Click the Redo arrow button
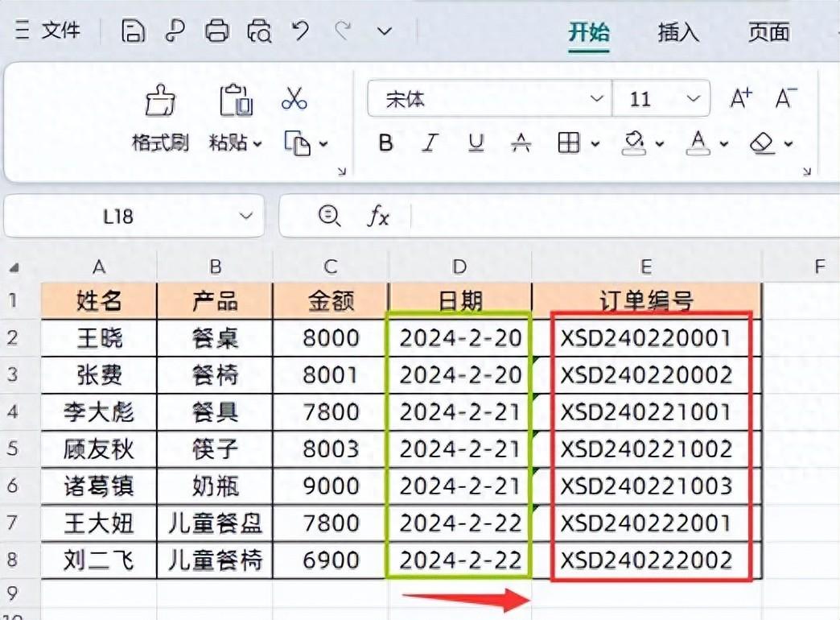 pyautogui.click(x=344, y=31)
